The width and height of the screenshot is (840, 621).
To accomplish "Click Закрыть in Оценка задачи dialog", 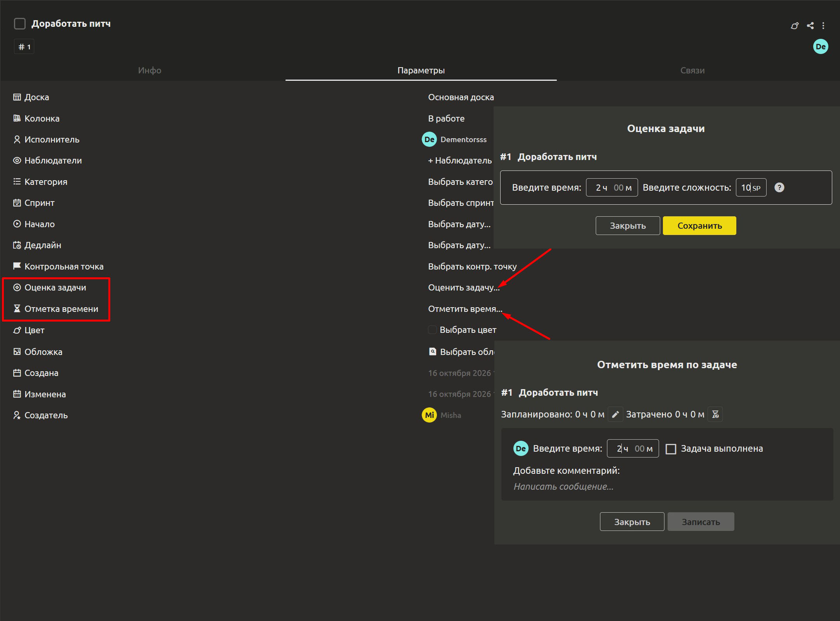I will click(628, 226).
